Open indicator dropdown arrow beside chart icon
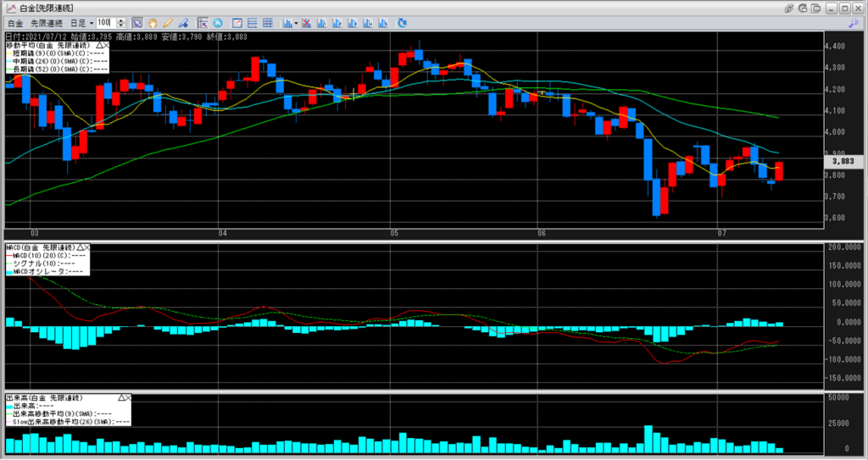The height and width of the screenshot is (460, 868). point(296,23)
